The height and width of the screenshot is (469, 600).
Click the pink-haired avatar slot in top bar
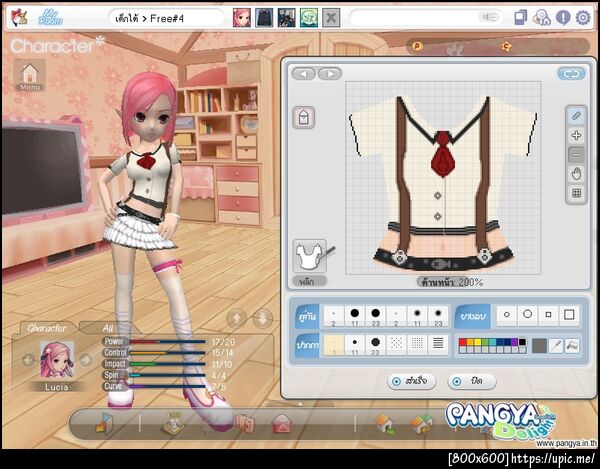point(242,18)
